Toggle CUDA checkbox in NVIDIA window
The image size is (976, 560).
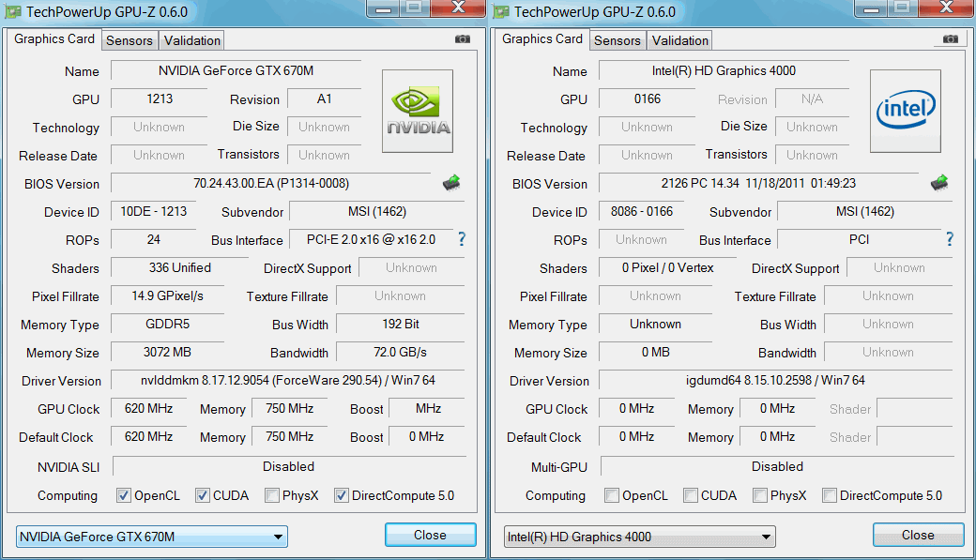pos(203,495)
